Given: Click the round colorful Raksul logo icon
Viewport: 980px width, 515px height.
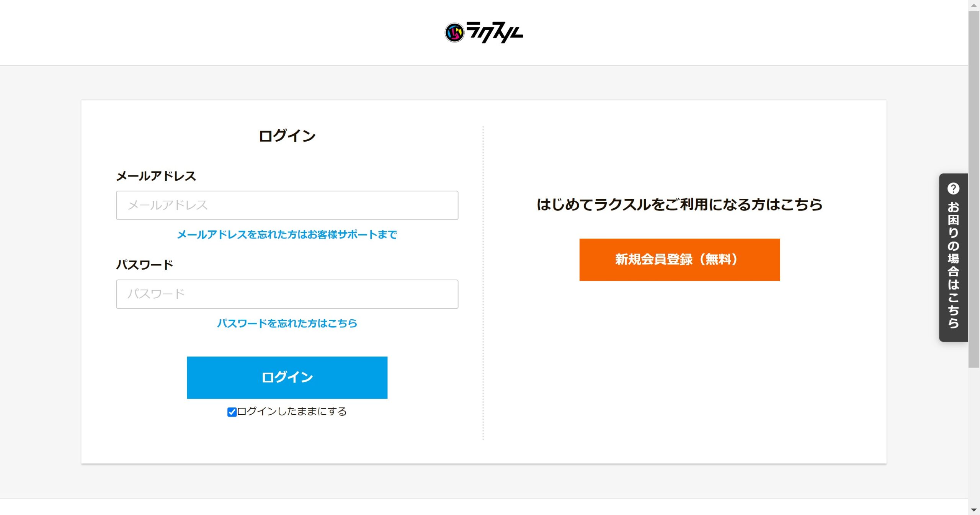Looking at the screenshot, I should (x=454, y=33).
